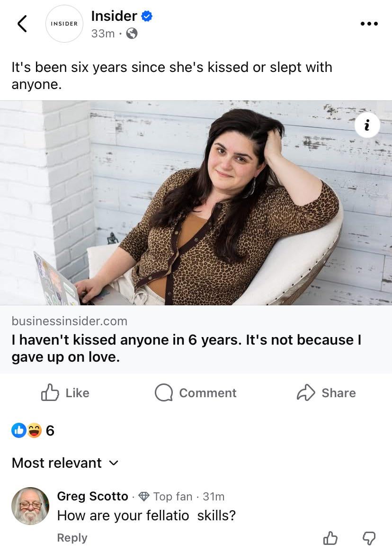Image resolution: width=392 pixels, height=552 pixels.
Task: Open the Insider page profile picture
Action: pyautogui.click(x=64, y=24)
